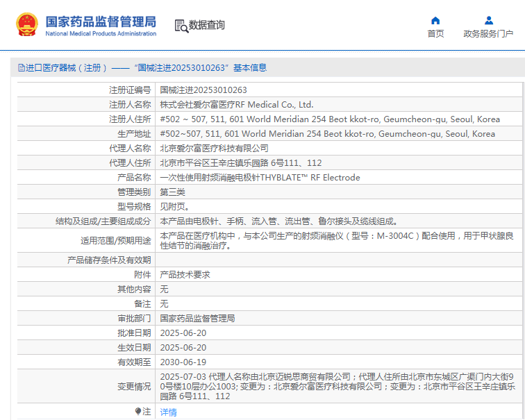Viewport: 525px width, 420px height.
Task: Click the 其他内容 label cell
Action: [86, 289]
